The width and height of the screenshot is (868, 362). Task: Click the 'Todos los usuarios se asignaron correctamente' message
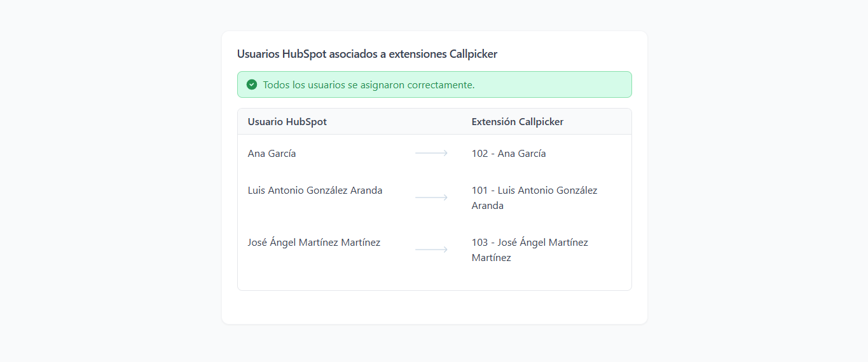click(369, 84)
